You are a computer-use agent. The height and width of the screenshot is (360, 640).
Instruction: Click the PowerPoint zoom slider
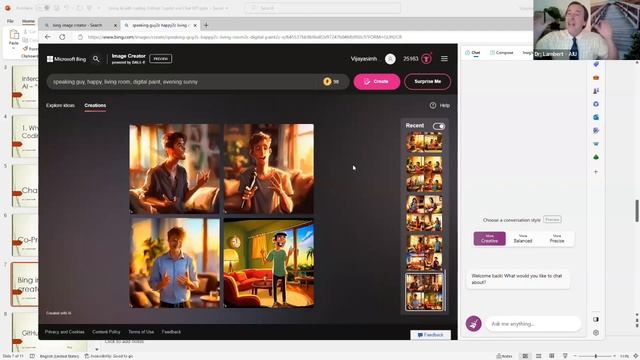pos(596,356)
